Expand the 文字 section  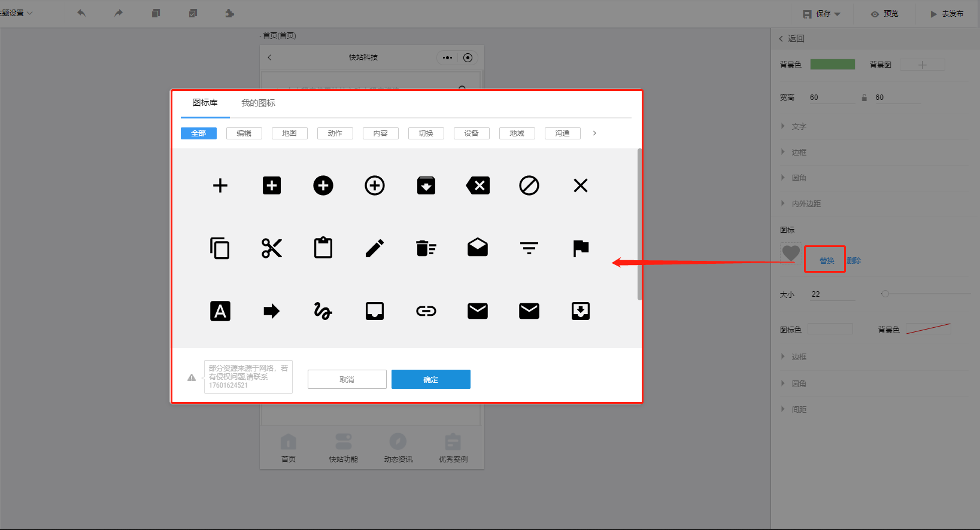click(799, 127)
